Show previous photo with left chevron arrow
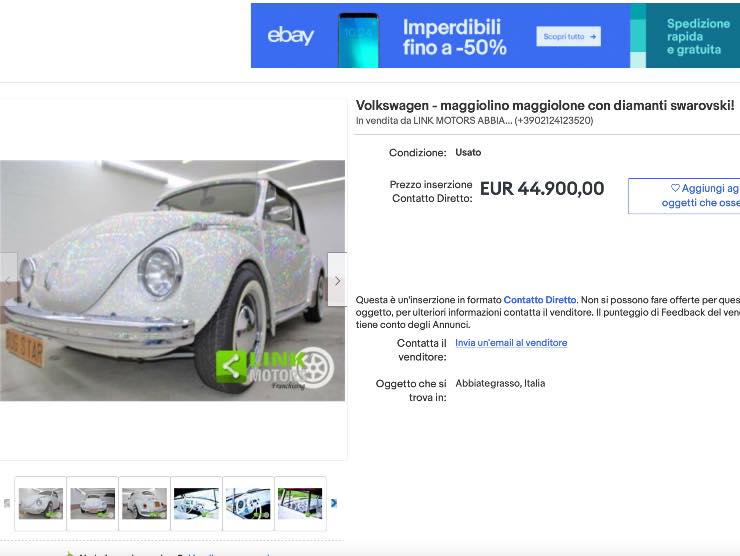 pyautogui.click(x=8, y=280)
